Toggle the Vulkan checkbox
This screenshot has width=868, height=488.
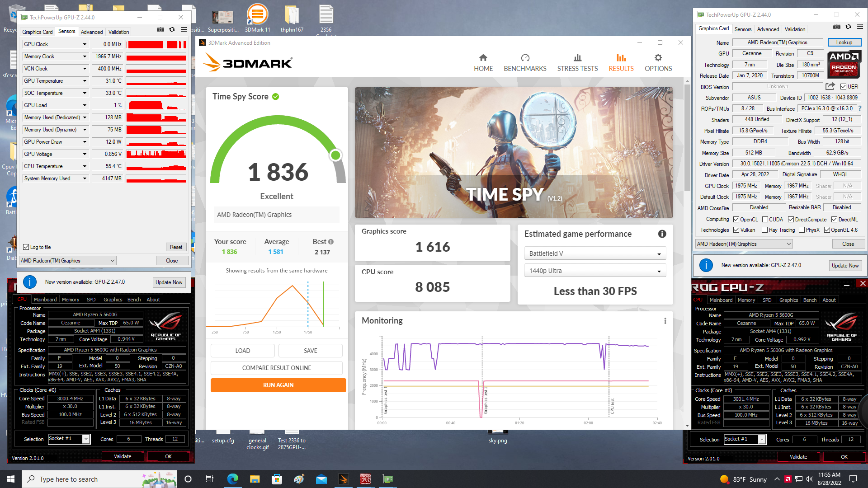tap(736, 230)
